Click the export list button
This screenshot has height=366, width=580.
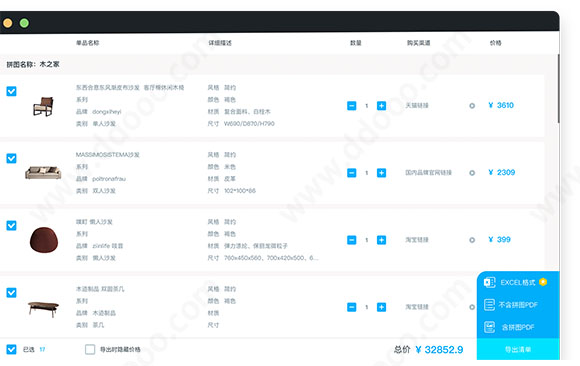pos(518,349)
